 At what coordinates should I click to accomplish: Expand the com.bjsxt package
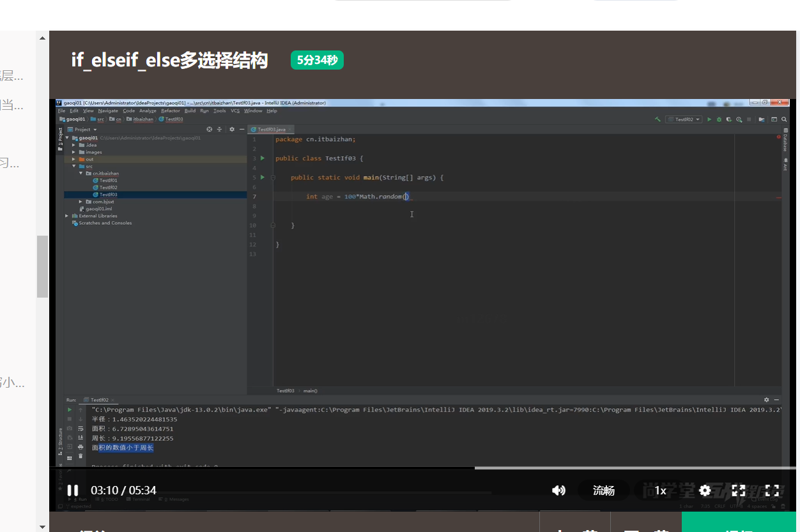(x=81, y=201)
